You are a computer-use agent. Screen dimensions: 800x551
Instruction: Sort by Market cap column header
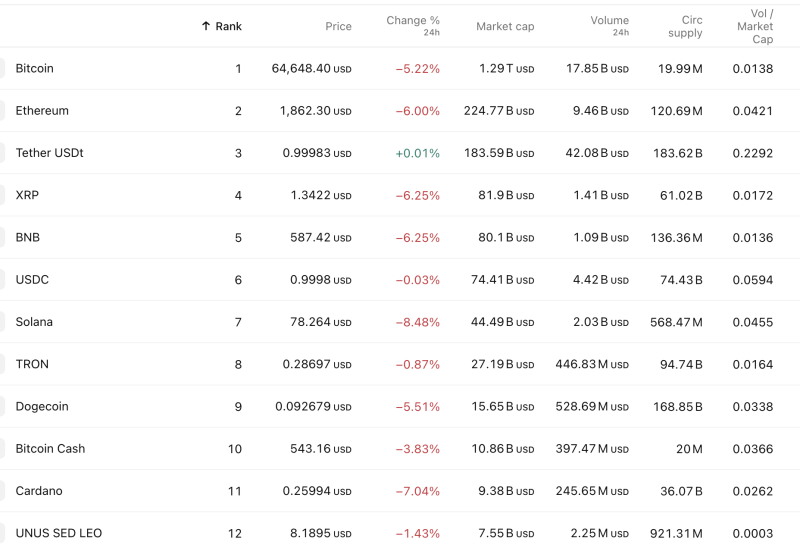coord(505,27)
